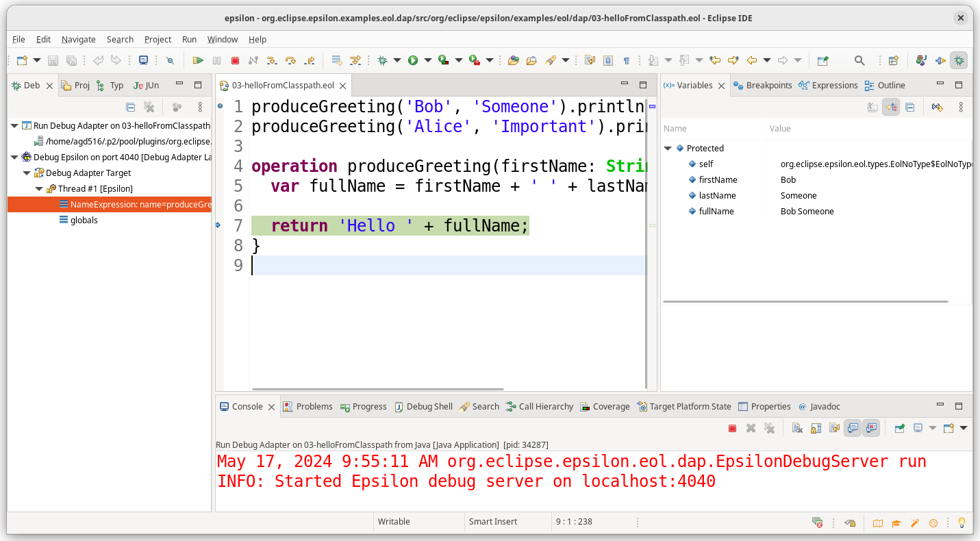Launch Run with the green play icon
This screenshot has width=980, height=541.
413,60
